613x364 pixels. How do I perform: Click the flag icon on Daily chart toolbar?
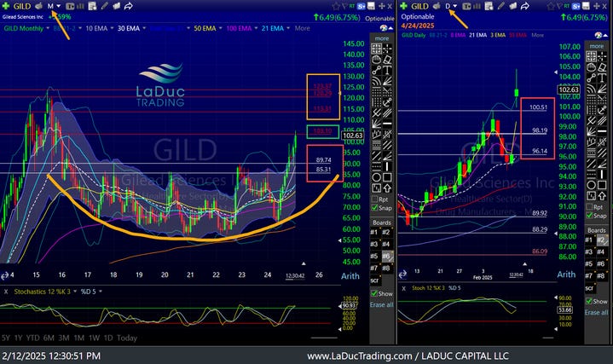[559, 6]
